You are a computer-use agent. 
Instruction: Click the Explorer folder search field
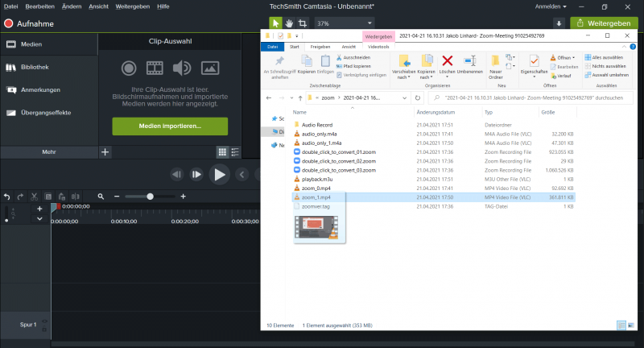tap(530, 97)
